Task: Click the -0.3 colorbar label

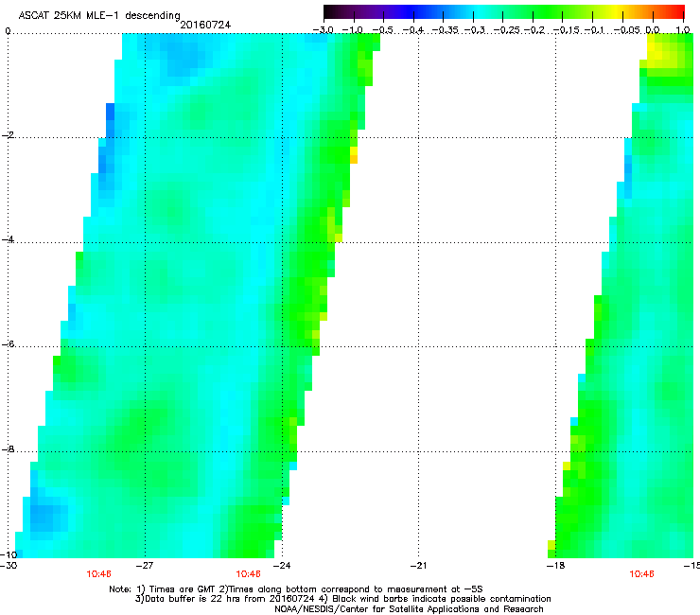Action: click(475, 30)
